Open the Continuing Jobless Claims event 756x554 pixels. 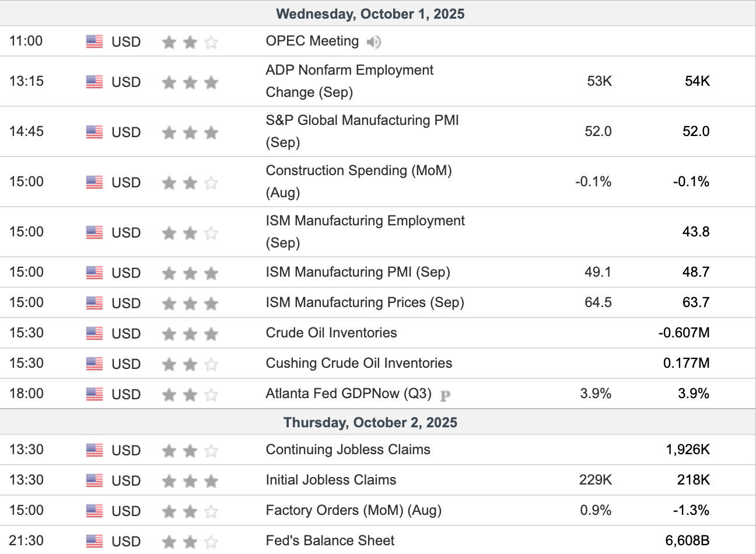348,450
